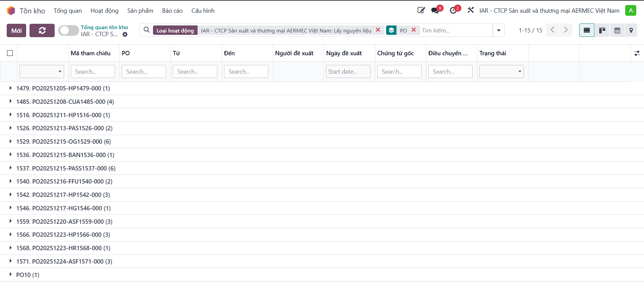Expand group 1537. PO20251215-PASS1537-000
644x283 pixels.
coord(66,168)
